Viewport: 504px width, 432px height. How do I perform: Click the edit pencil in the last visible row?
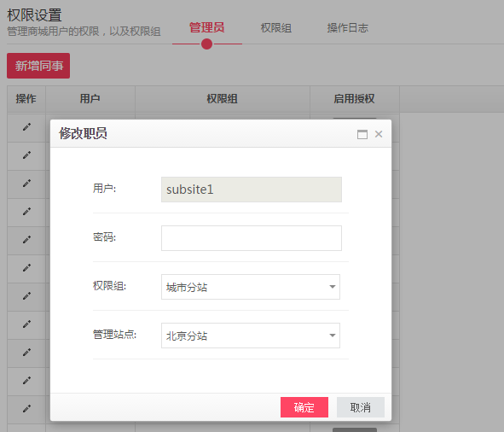click(x=26, y=408)
